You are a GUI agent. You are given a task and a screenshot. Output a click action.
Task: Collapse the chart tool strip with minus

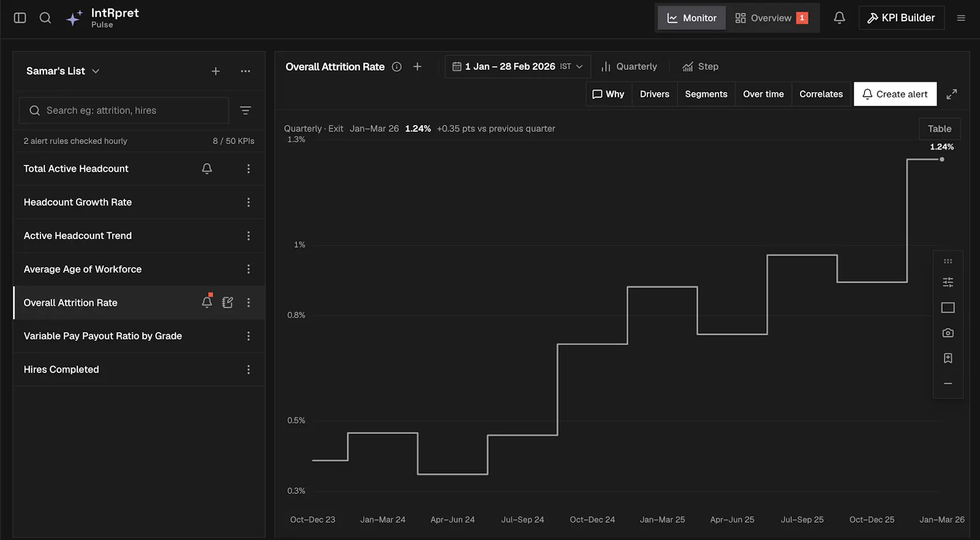[948, 384]
